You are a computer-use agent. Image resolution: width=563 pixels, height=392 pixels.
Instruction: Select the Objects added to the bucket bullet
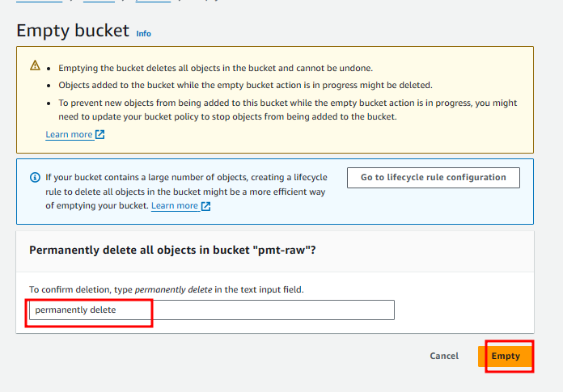click(246, 86)
